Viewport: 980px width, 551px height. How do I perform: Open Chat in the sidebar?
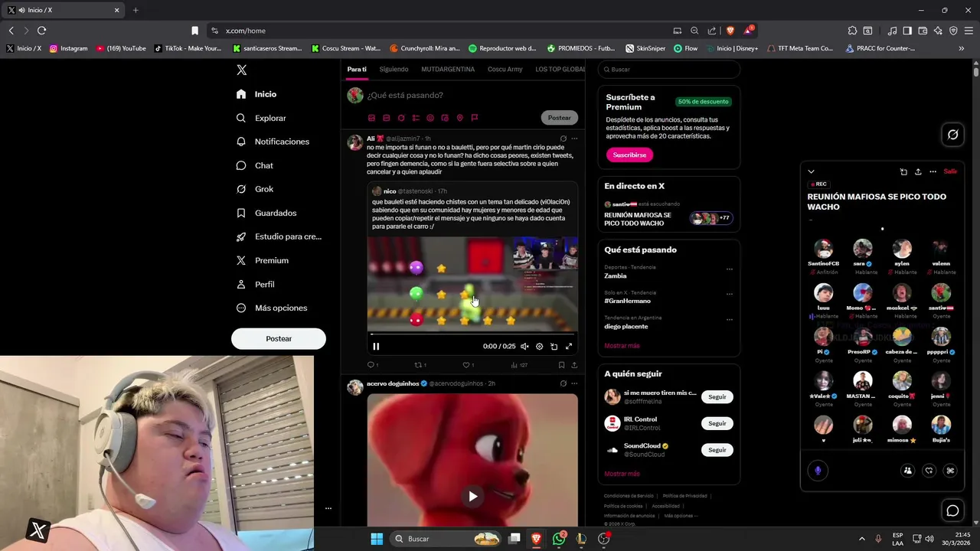pyautogui.click(x=255, y=165)
